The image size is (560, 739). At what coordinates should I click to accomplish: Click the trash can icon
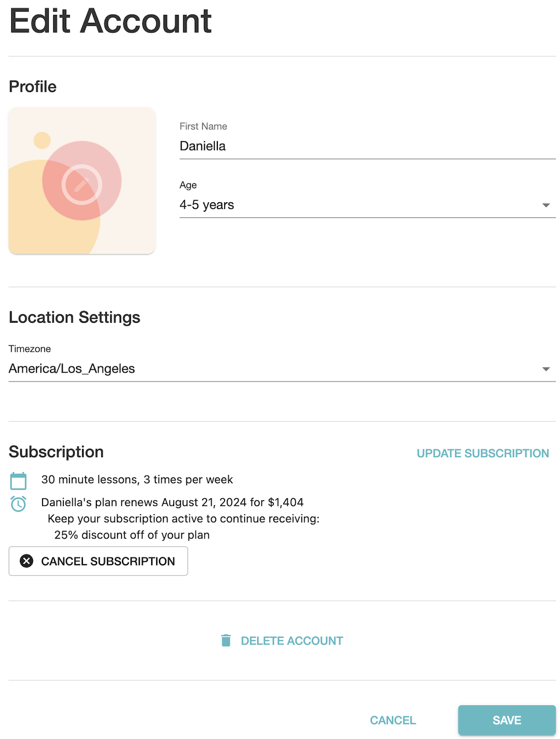(x=226, y=640)
